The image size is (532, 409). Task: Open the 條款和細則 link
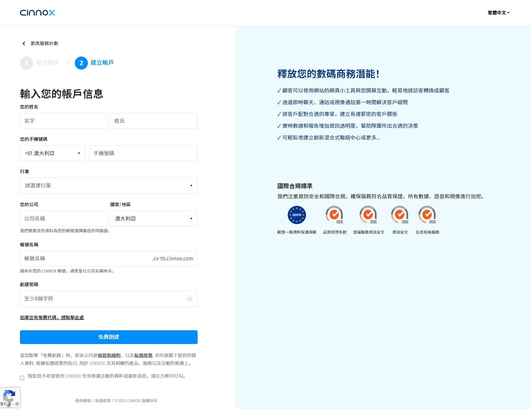pyautogui.click(x=109, y=355)
